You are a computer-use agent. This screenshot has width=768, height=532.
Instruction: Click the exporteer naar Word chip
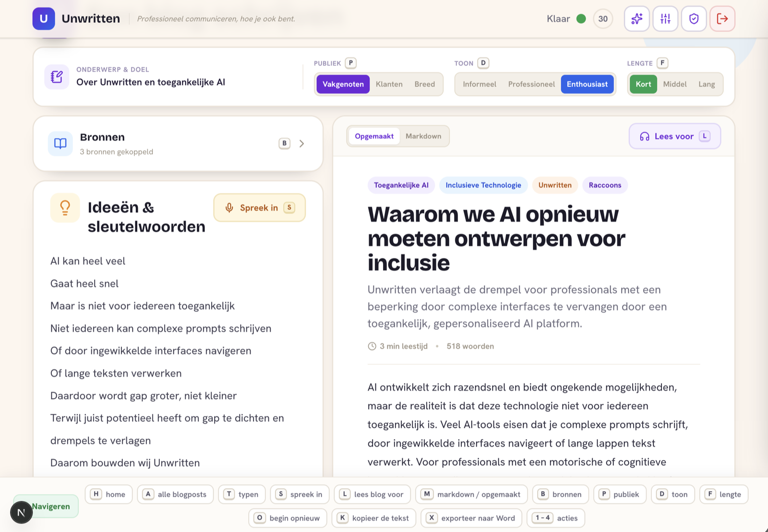click(x=471, y=518)
